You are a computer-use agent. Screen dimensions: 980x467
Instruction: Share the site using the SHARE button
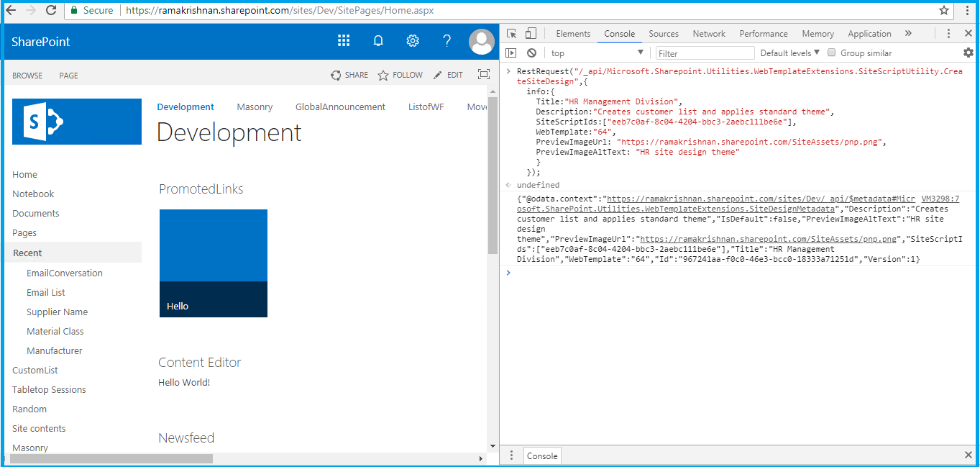(349, 75)
